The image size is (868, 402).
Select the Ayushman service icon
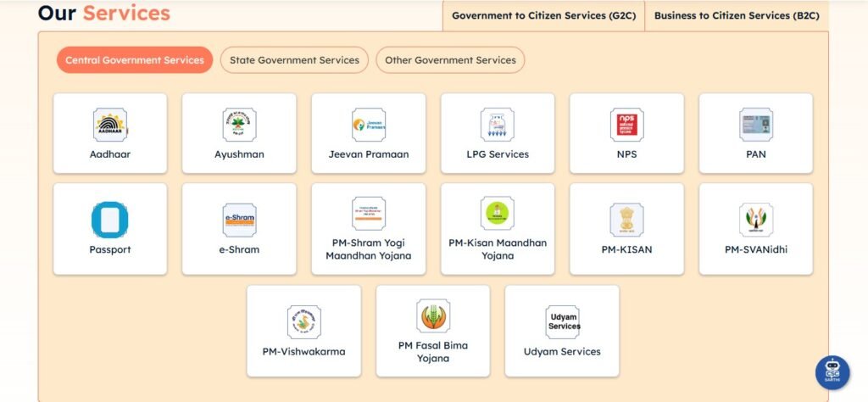coord(239,125)
